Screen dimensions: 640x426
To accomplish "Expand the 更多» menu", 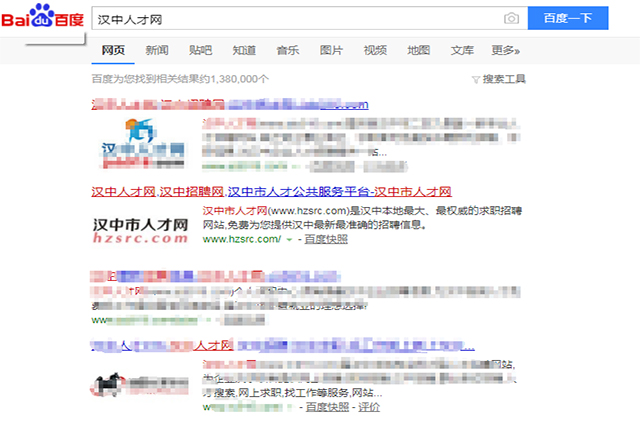I will click(505, 50).
